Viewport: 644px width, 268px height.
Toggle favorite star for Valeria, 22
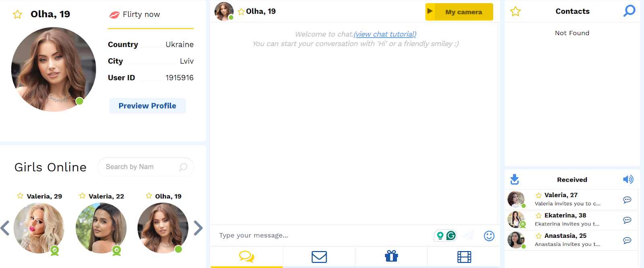[x=83, y=196]
